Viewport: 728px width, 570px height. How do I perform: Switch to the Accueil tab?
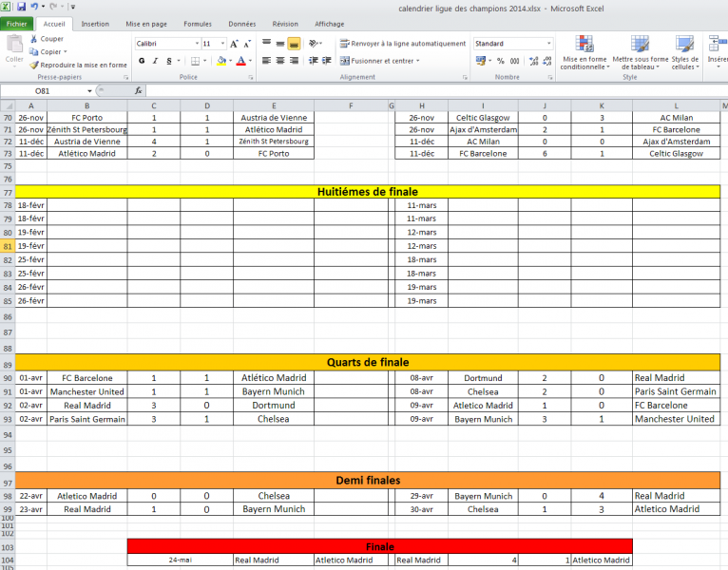[x=54, y=24]
